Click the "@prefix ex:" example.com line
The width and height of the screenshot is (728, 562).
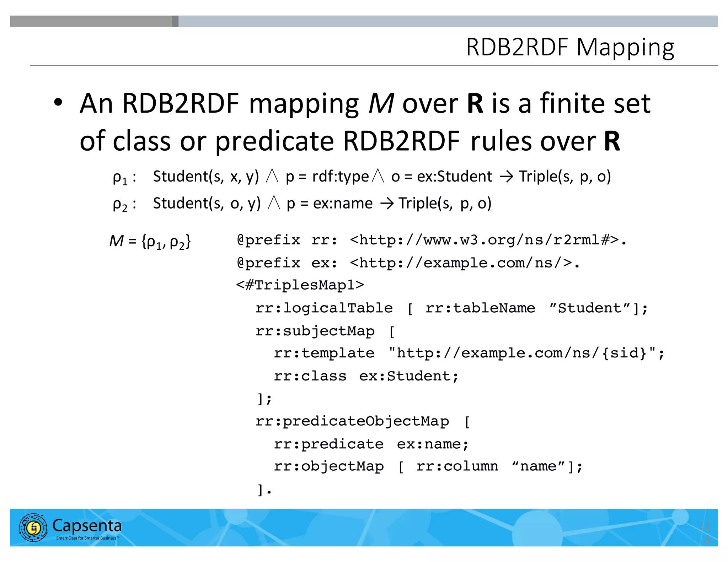pyautogui.click(x=408, y=263)
